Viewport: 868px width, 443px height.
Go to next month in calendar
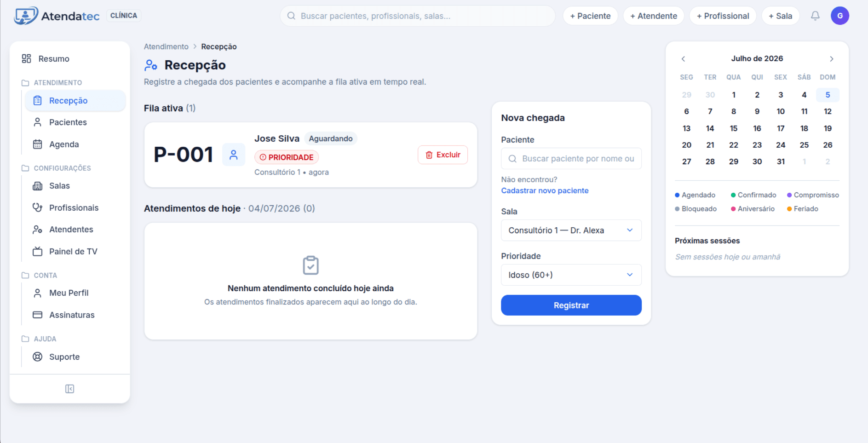(831, 59)
